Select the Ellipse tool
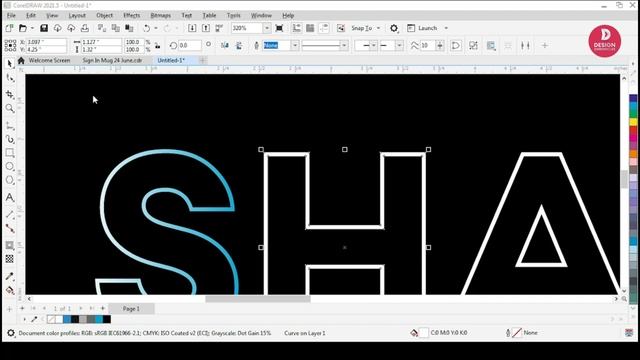The height and width of the screenshot is (360, 640). point(10,167)
